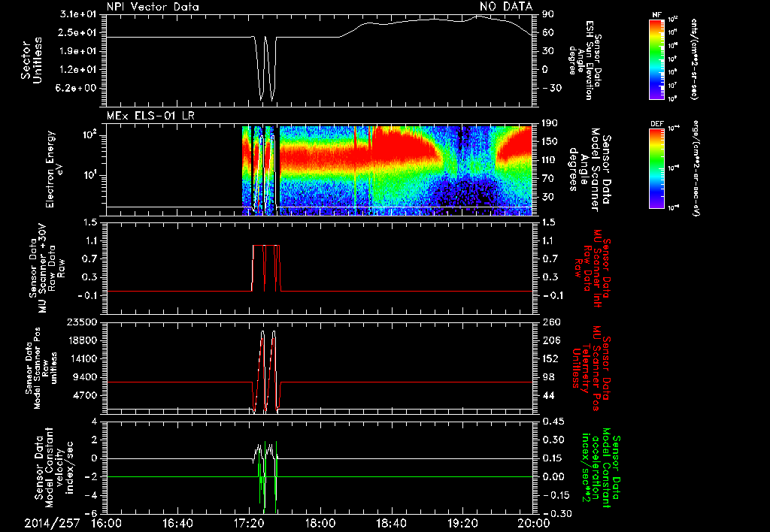This screenshot has height=532, width=770.
Task: Click the '150' scanner angle tick
Action: point(550,142)
